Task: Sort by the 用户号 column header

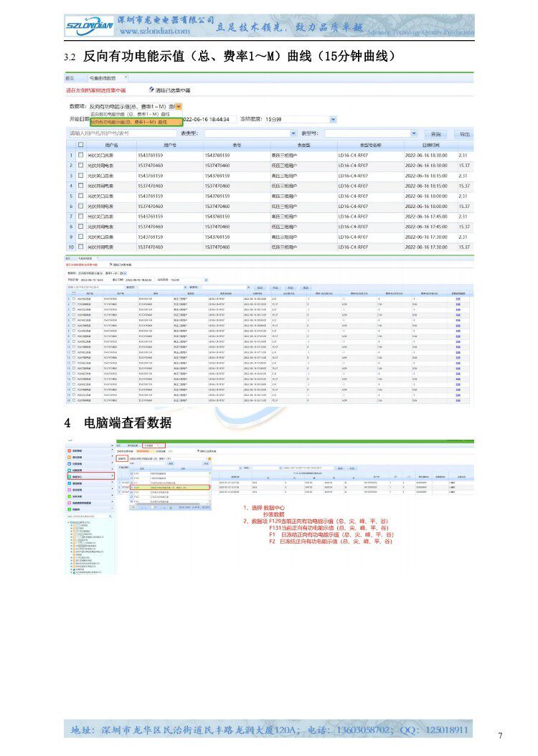Action: coord(170,145)
